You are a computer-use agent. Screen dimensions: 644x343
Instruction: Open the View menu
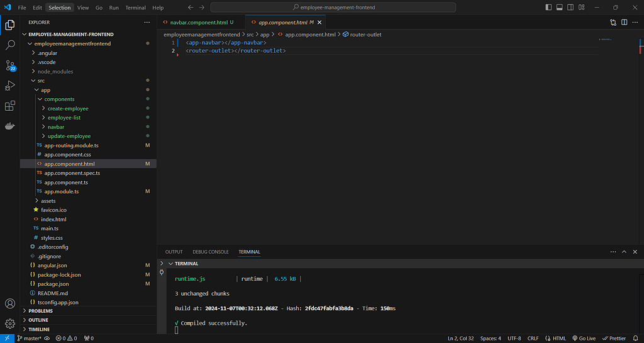coord(83,8)
